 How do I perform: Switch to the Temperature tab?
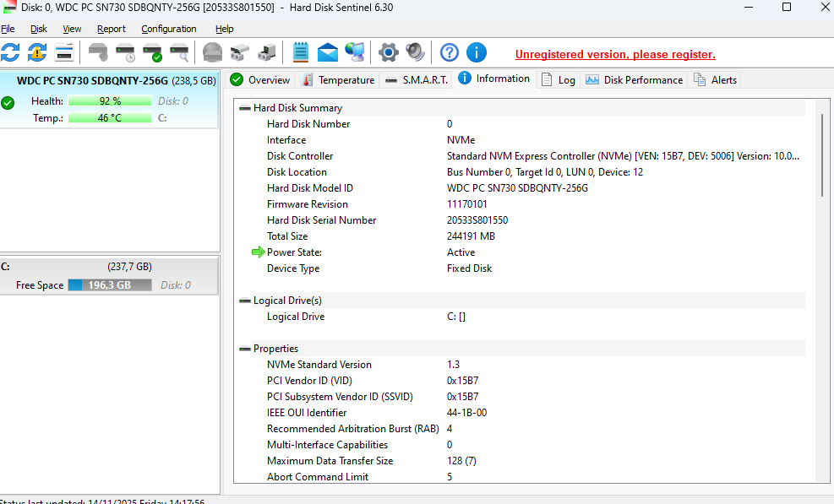click(337, 80)
